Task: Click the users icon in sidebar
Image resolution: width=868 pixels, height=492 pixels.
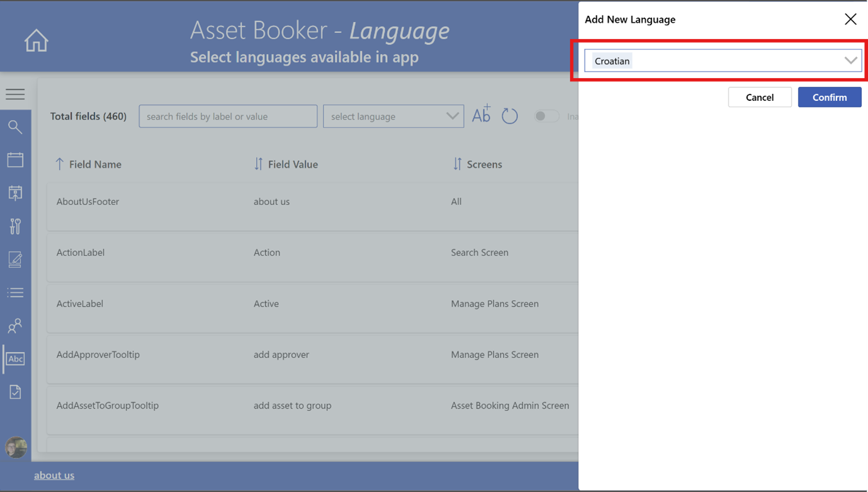Action: pyautogui.click(x=15, y=326)
